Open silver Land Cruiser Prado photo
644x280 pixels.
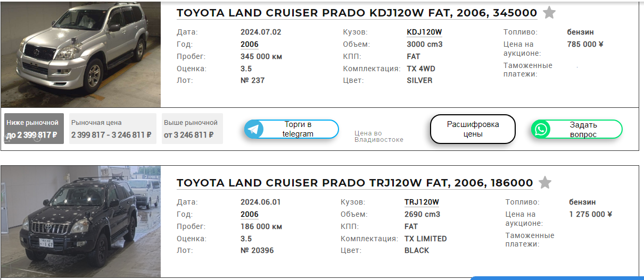(x=80, y=55)
